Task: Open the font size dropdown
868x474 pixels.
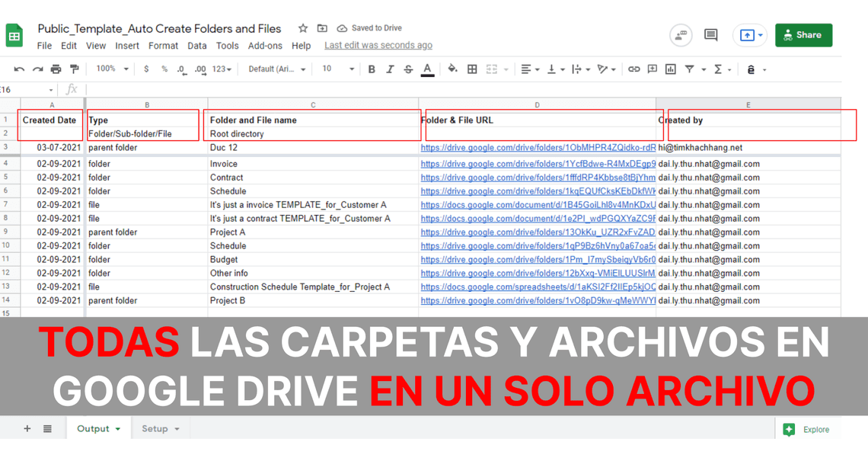Action: click(337, 69)
